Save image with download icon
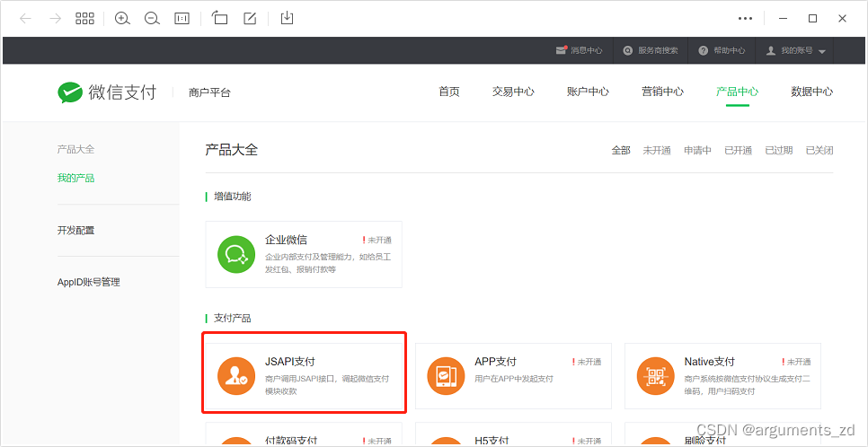The image size is (868, 447). coord(287,18)
